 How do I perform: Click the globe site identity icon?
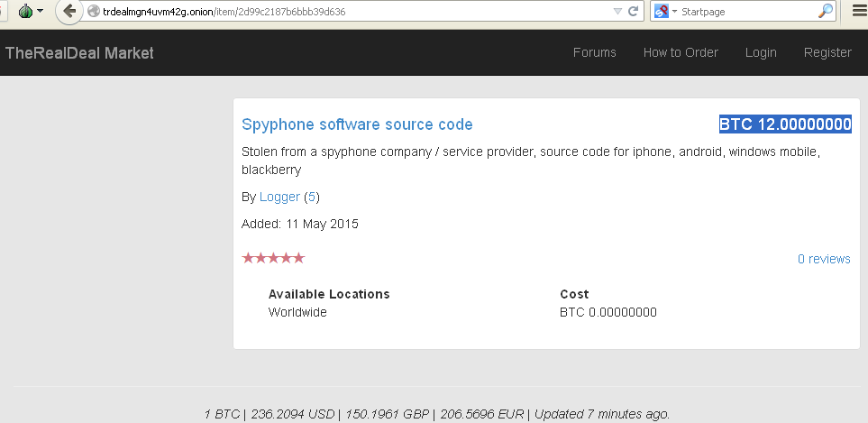(x=94, y=11)
